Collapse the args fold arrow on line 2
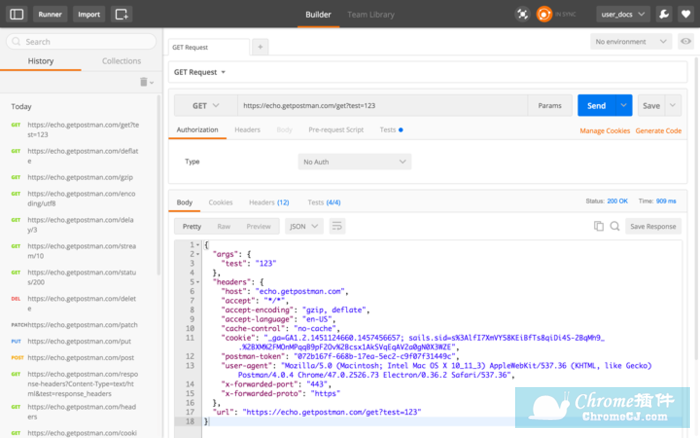The height and width of the screenshot is (438, 700). (x=198, y=254)
